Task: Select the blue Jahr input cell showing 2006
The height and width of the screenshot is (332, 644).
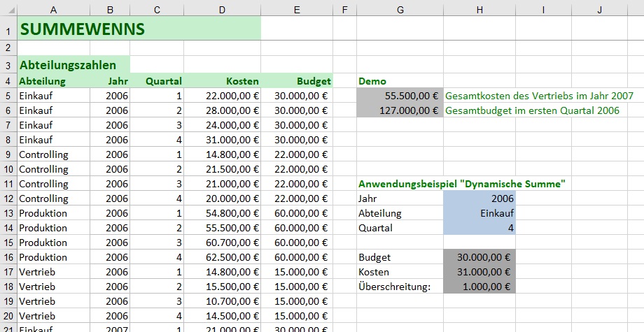Action: coord(479,199)
